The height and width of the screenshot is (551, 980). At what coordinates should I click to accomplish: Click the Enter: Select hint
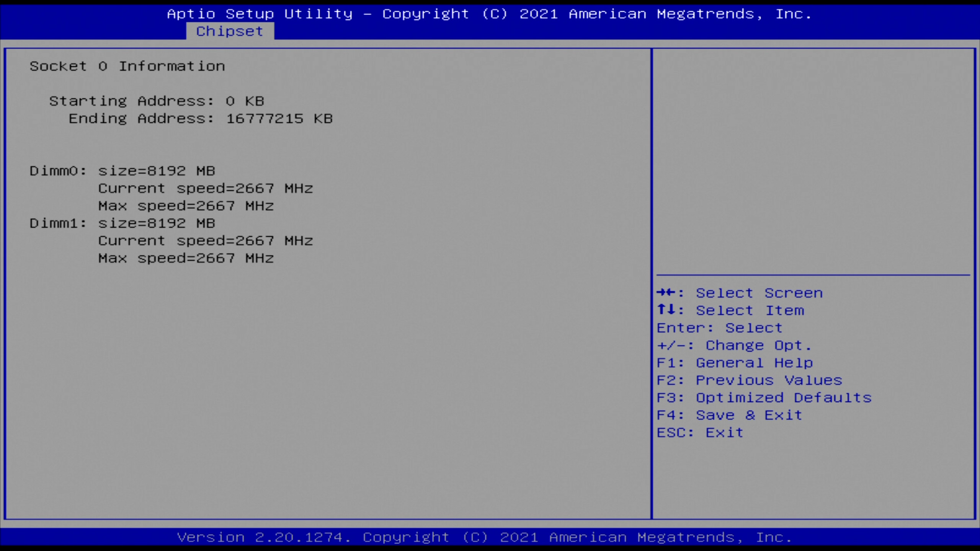[x=720, y=328]
